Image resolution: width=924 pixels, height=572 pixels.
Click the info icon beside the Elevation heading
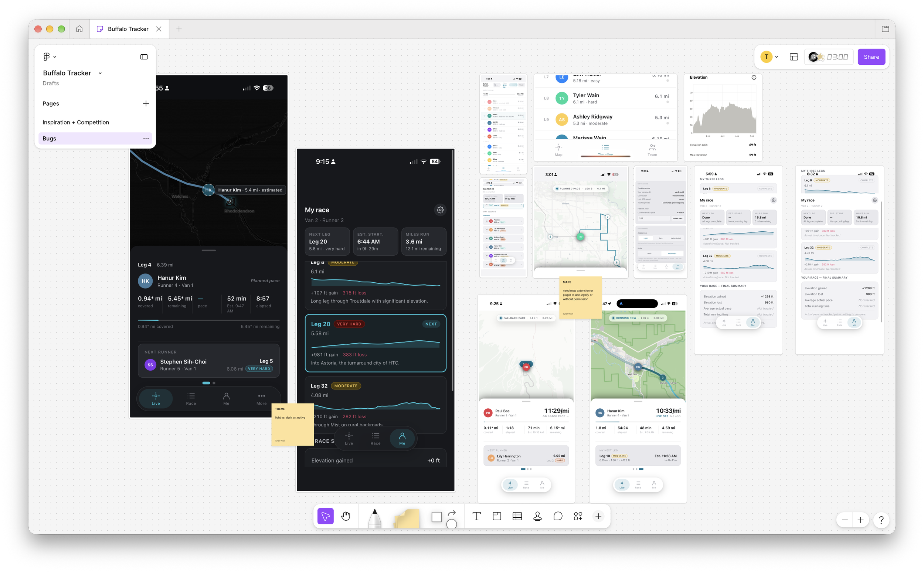[754, 77]
